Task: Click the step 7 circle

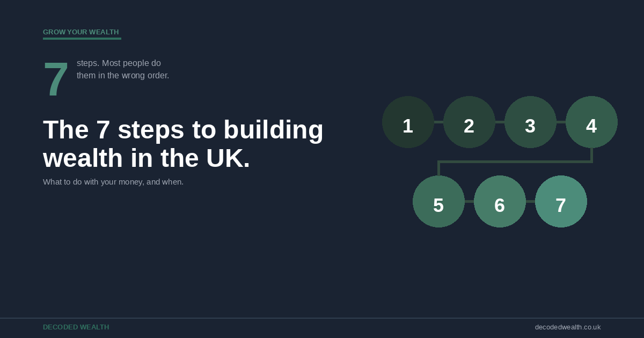Action: click(561, 202)
